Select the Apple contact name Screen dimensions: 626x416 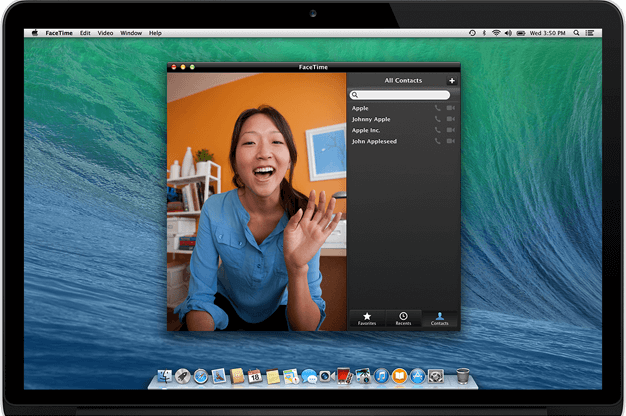click(360, 108)
